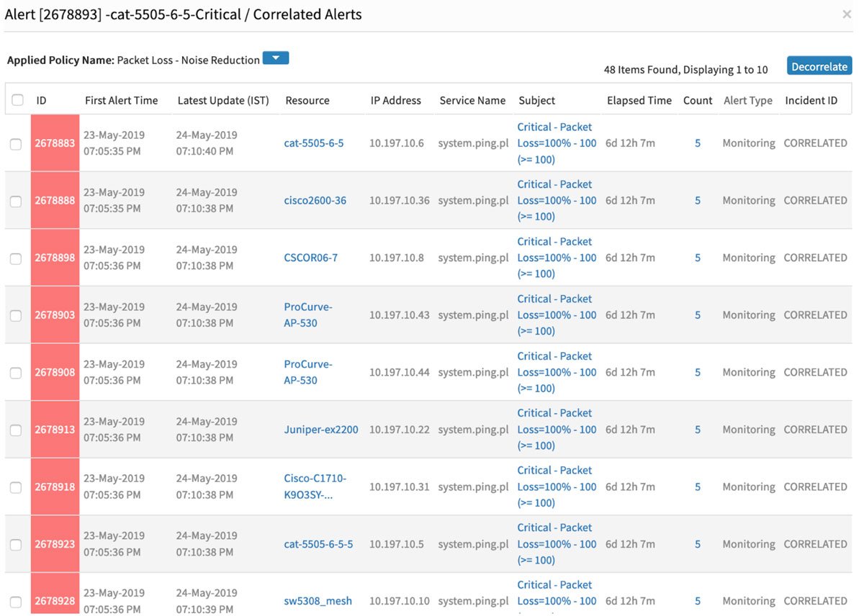Check the checkbox for alert 2678883
864x616 pixels.
click(17, 143)
